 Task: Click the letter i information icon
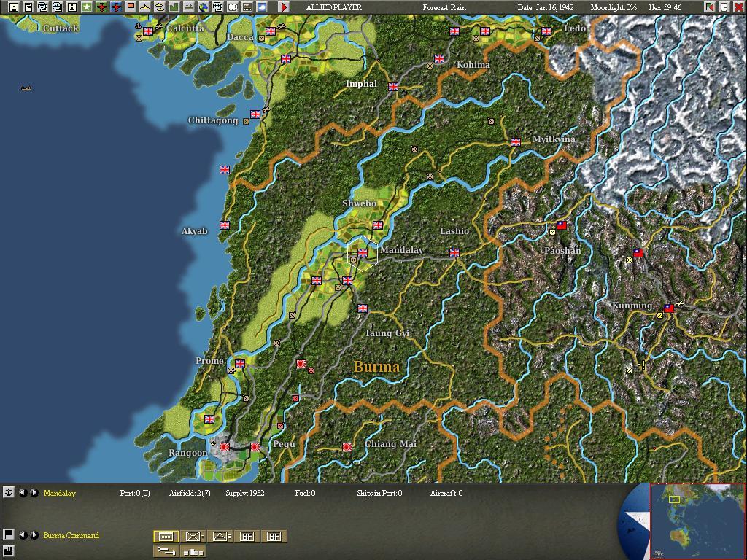tap(72, 7)
